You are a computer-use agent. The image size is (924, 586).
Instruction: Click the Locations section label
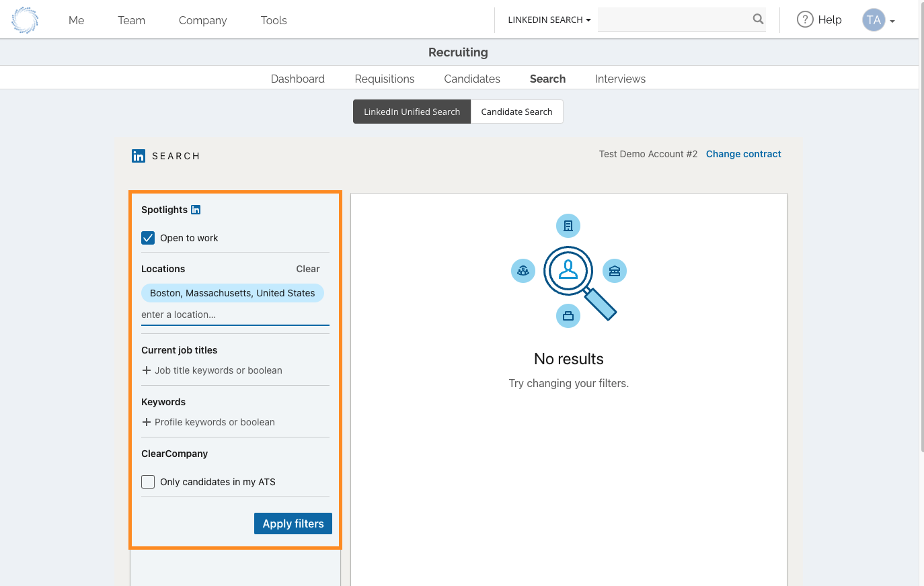163,269
